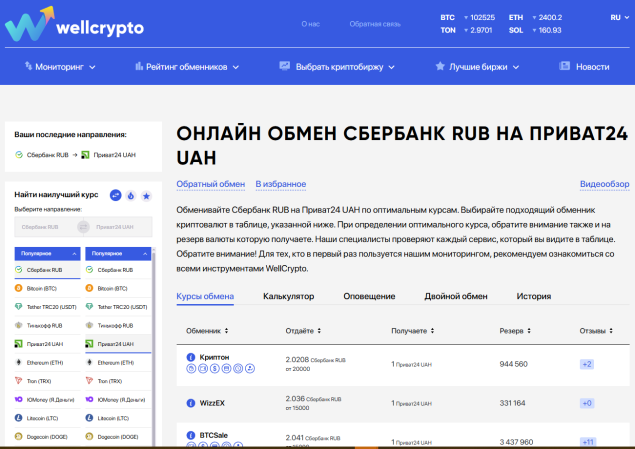The image size is (635, 449).
Task: Select ЮMoney in right receive list
Action: coord(118,400)
